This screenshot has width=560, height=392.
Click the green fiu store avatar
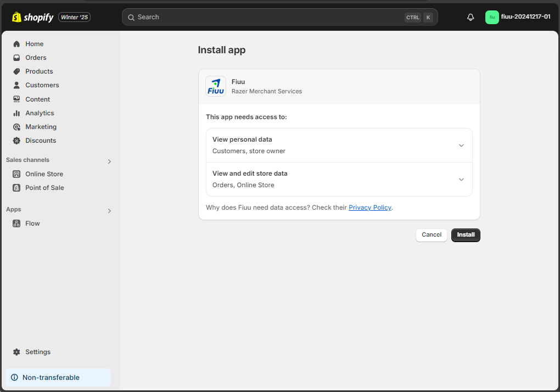pos(492,17)
